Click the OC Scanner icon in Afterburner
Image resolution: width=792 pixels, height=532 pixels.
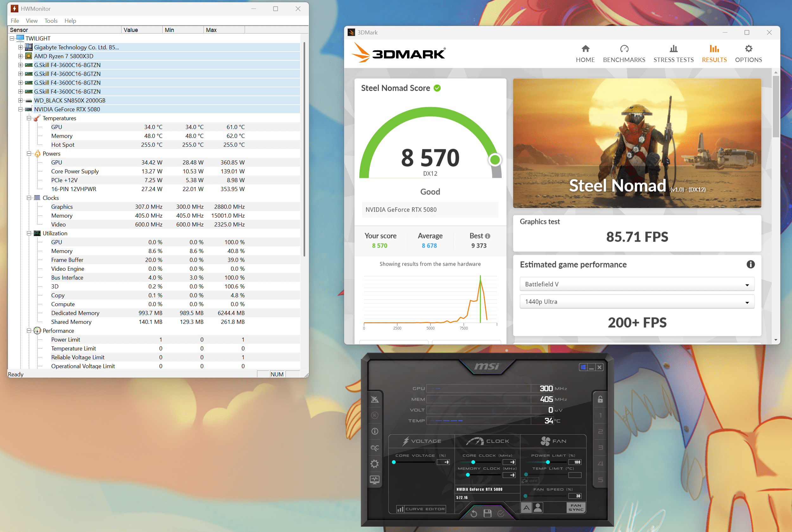tap(374, 448)
